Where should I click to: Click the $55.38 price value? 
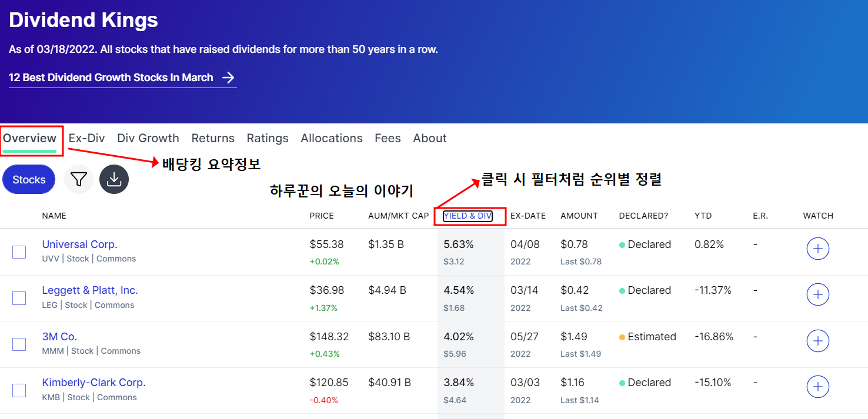coord(327,244)
